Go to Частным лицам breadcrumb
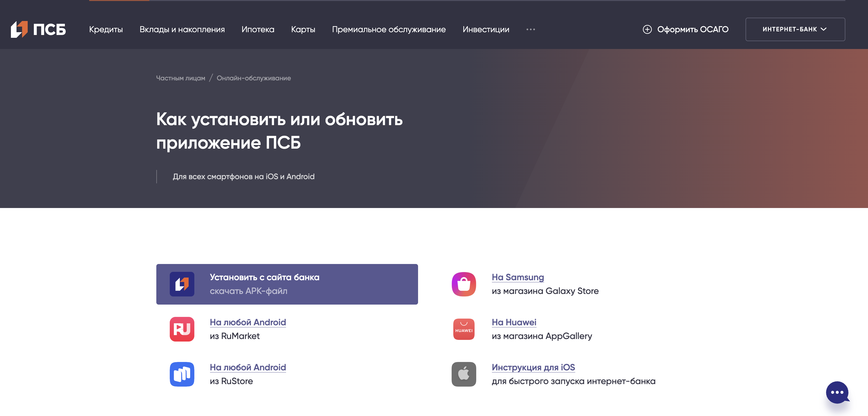This screenshot has height=416, width=868. click(x=181, y=78)
